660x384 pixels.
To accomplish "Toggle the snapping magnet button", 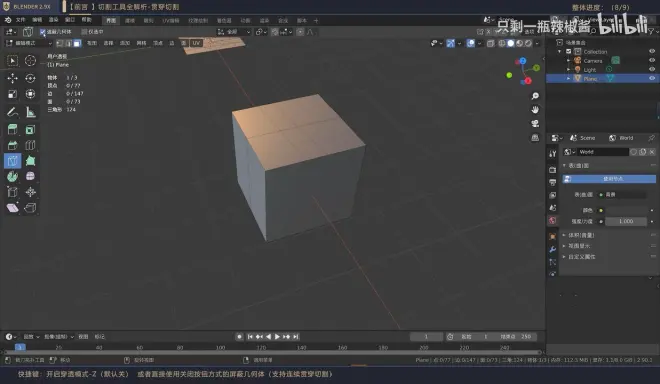I will 274,32.
